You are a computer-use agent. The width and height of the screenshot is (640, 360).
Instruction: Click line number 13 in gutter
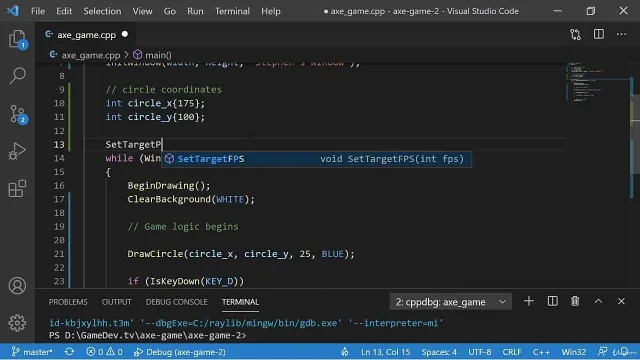(59, 144)
